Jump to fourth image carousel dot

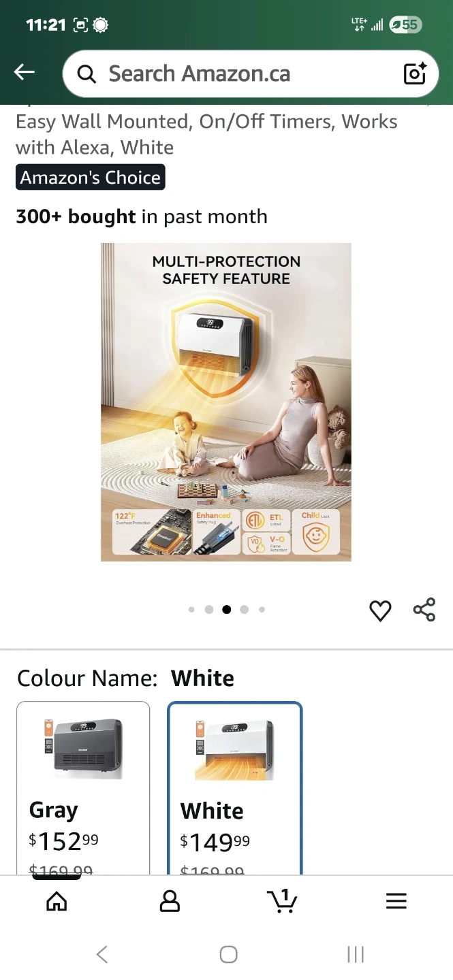(245, 610)
